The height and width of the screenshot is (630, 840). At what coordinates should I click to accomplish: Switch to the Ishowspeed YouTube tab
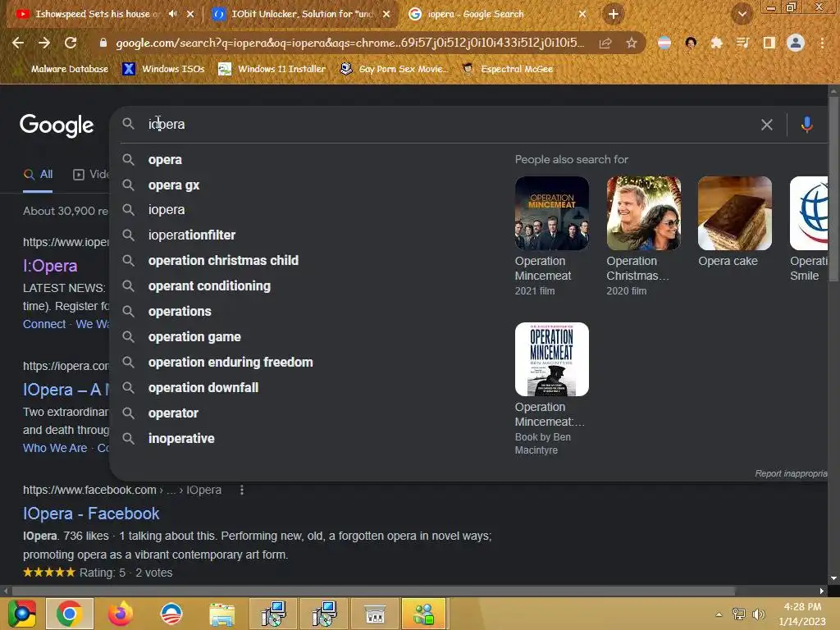[x=97, y=14]
